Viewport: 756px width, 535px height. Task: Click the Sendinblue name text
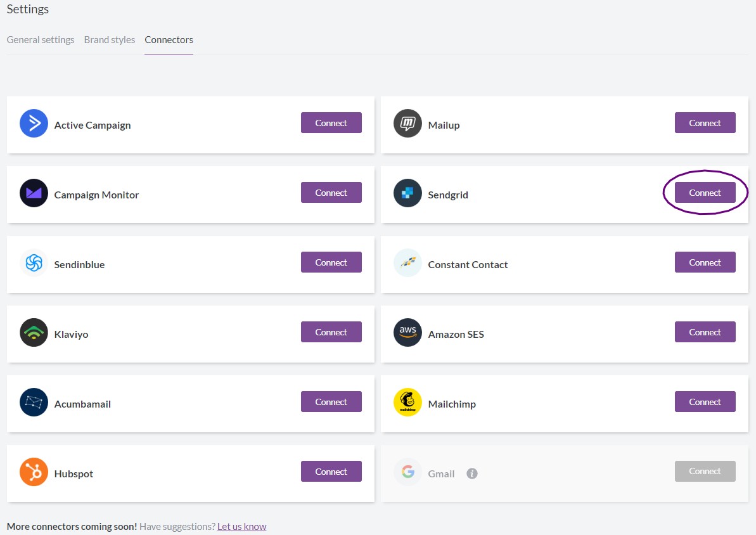[80, 264]
